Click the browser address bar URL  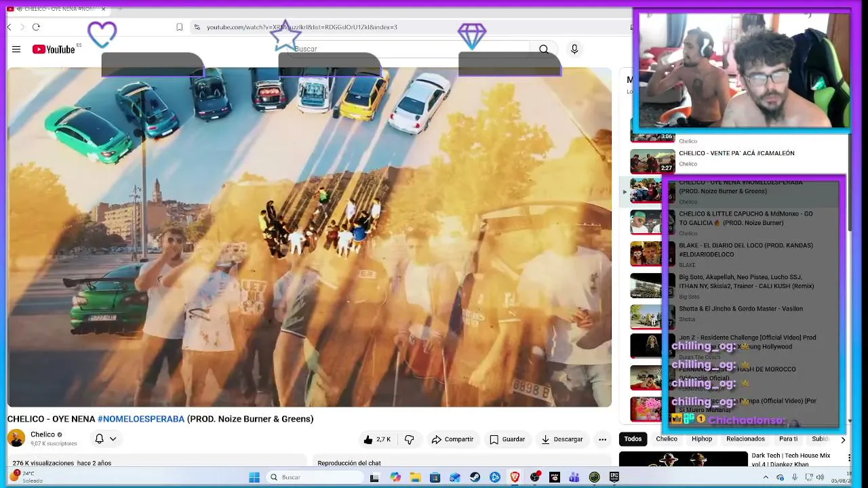(x=302, y=27)
